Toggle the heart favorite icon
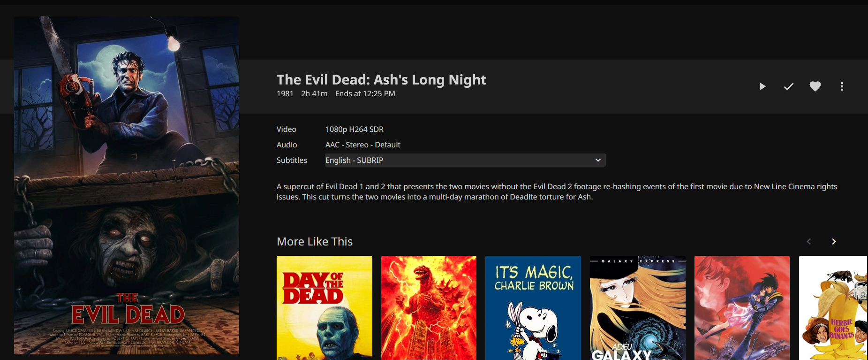This screenshot has height=360, width=868. [815, 86]
